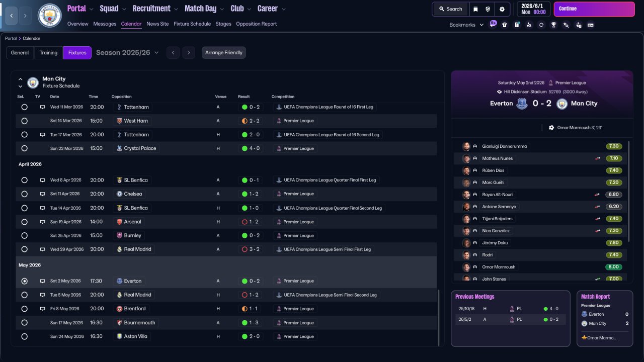Click the Manchester City club badge

[50, 16]
